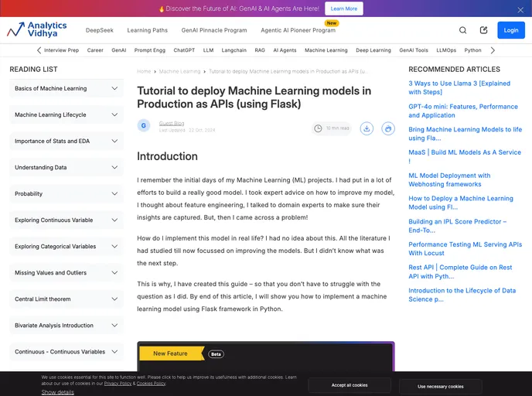Expand Probability section
Viewport: 532px width, 396px height.
pos(66,194)
